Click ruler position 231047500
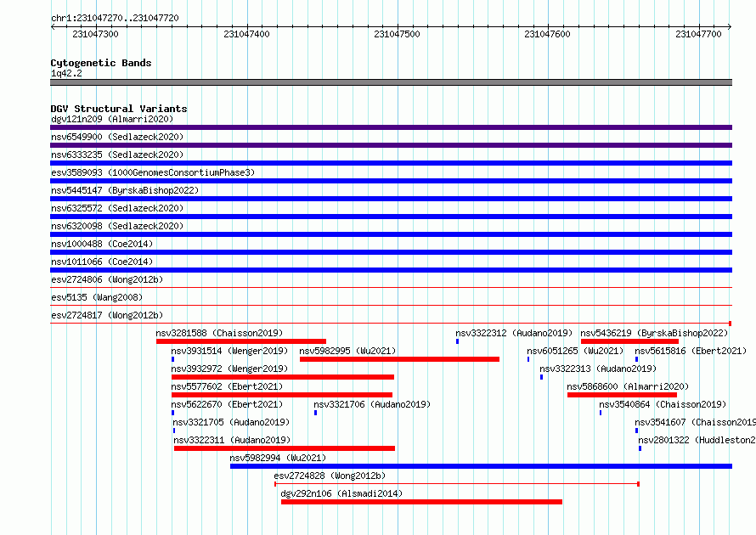 pyautogui.click(x=397, y=34)
